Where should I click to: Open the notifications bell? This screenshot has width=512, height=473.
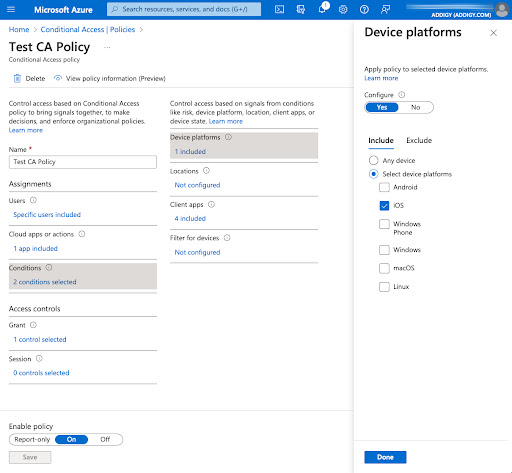pos(322,9)
